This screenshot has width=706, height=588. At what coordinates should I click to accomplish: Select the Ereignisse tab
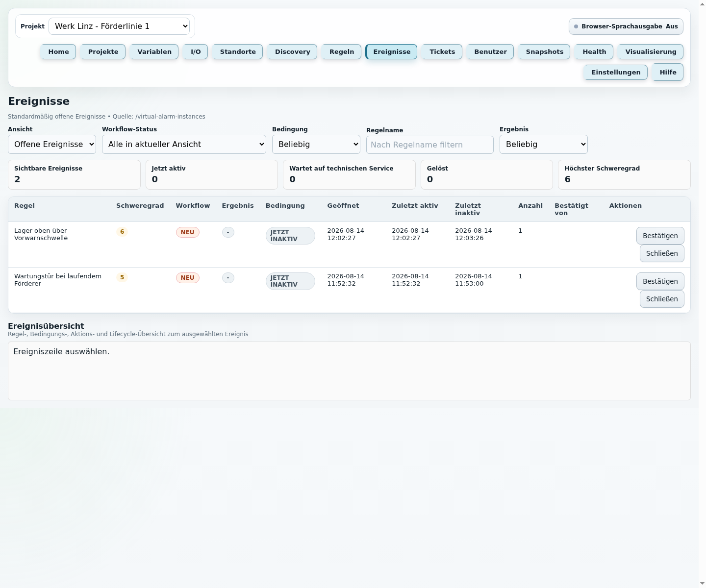[392, 52]
